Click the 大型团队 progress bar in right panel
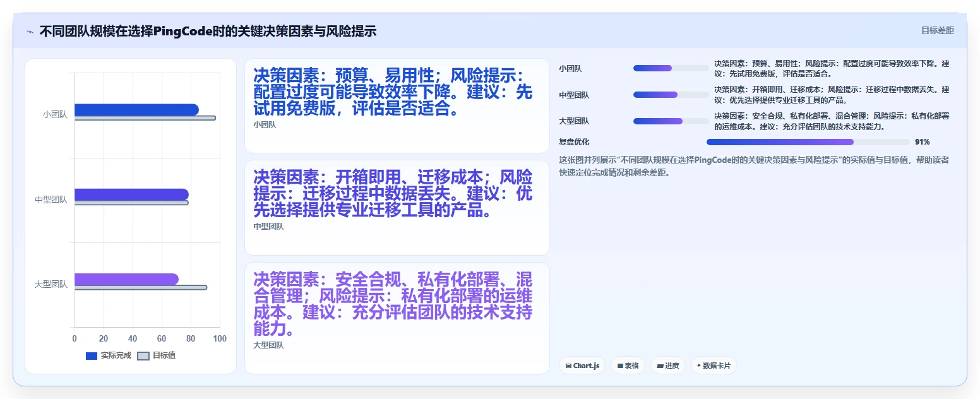The image size is (980, 399). [671, 121]
